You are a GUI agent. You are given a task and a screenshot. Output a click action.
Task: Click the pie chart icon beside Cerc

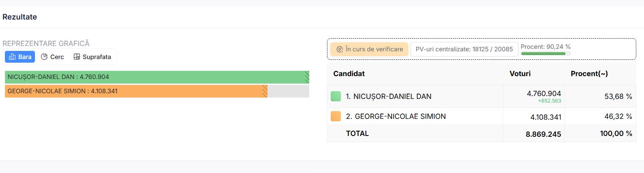tap(44, 57)
